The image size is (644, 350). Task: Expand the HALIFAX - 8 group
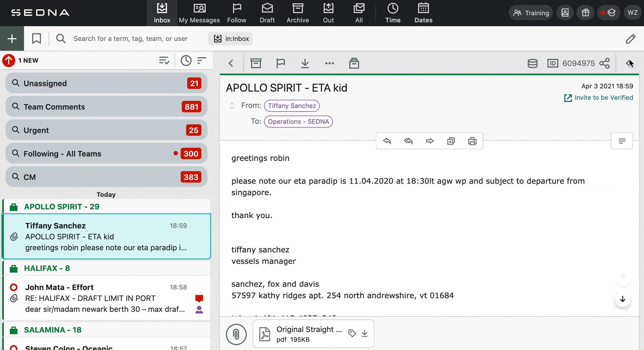click(x=106, y=268)
